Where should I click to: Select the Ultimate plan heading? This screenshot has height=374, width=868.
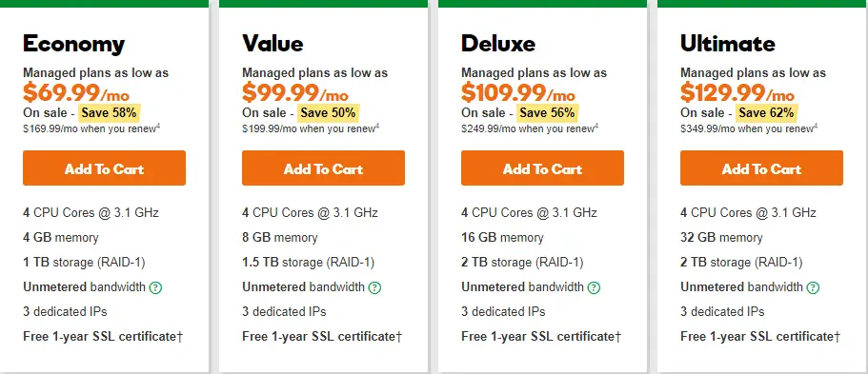pyautogui.click(x=727, y=44)
